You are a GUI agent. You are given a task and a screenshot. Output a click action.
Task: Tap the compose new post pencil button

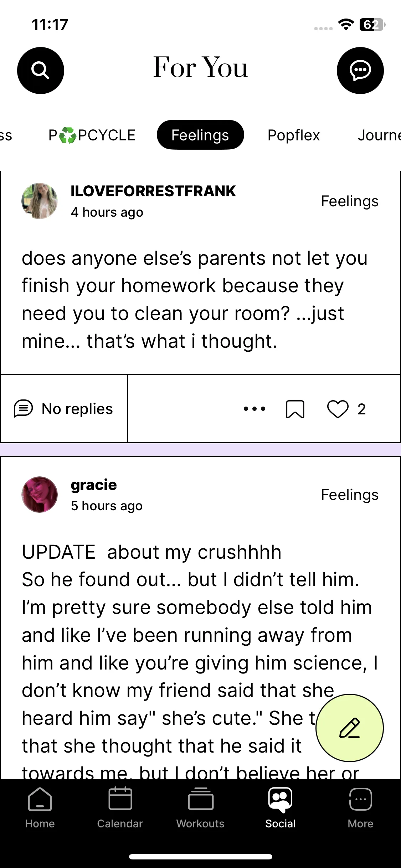(349, 728)
